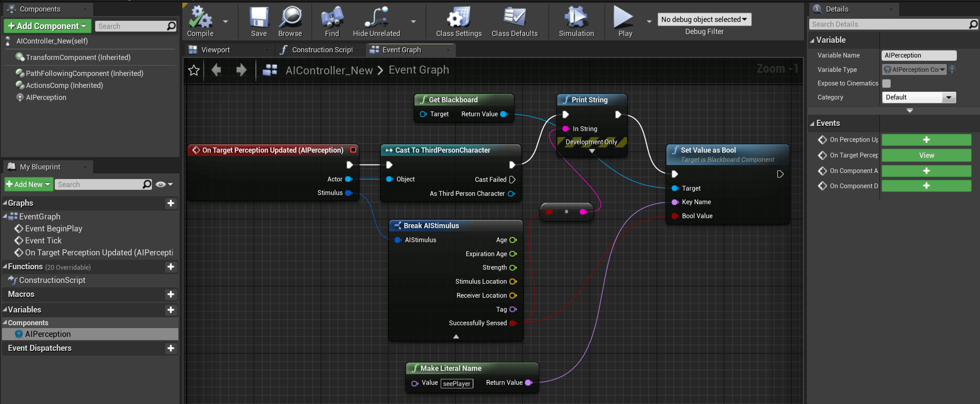980x404 pixels.
Task: Click the Add Component button
Action: coord(48,26)
